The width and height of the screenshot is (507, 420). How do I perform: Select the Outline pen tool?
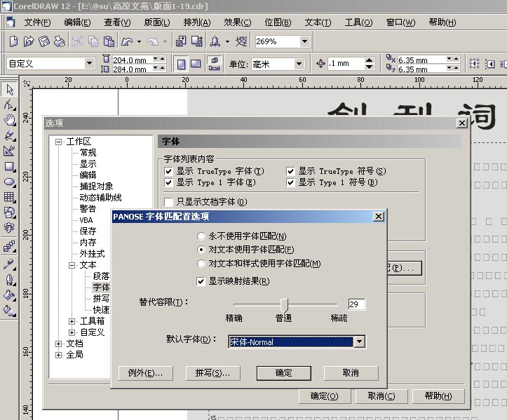point(10,279)
